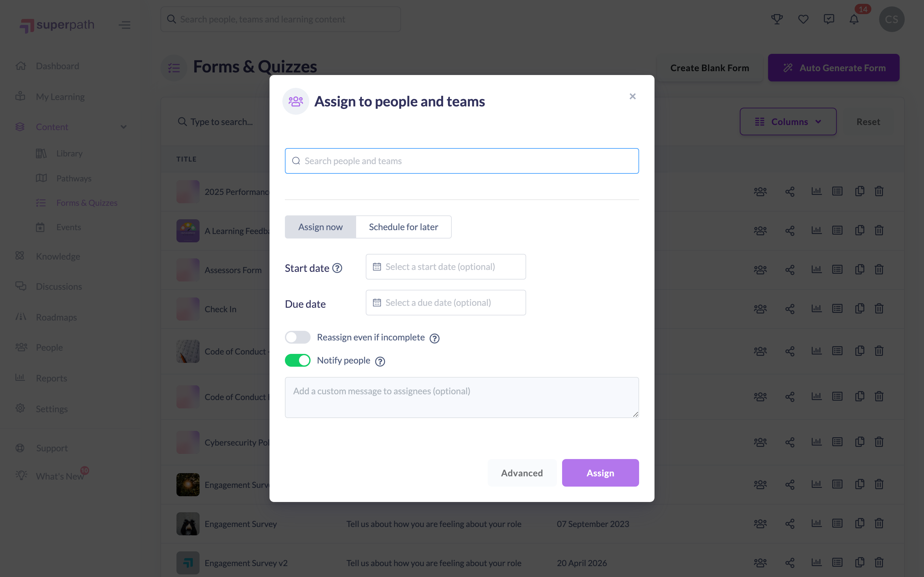View analytics for Assessors Form
The width and height of the screenshot is (924, 577).
816,269
